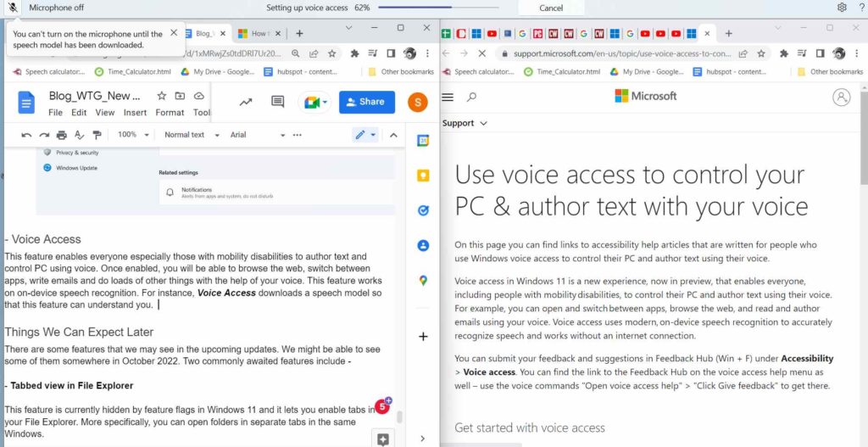
Task: Hide the side panel with the chevron
Action: pos(423,439)
